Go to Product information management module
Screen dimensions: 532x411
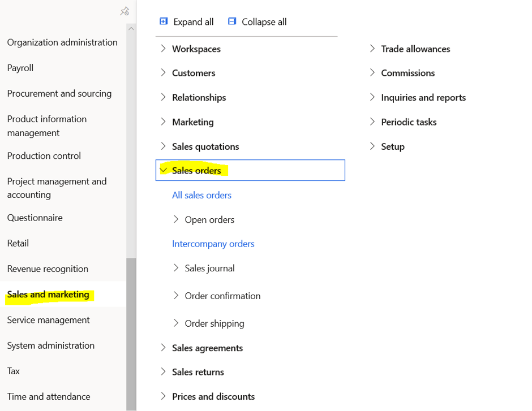pos(47,126)
